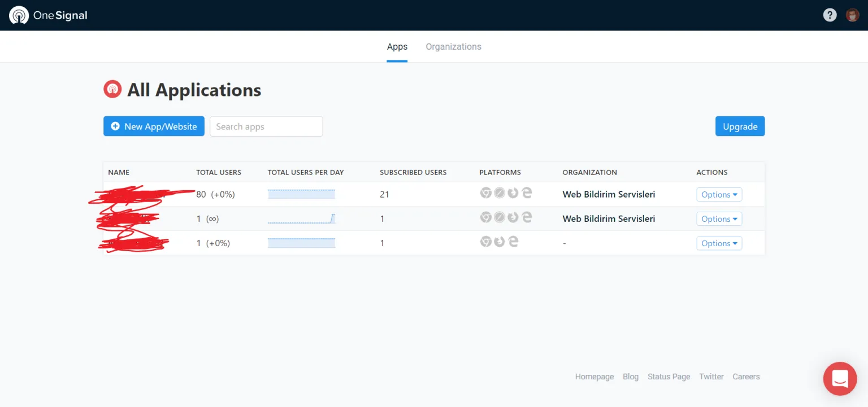This screenshot has width=868, height=407.
Task: Click the SUBSCRIBED USERS column header
Action: click(x=413, y=172)
